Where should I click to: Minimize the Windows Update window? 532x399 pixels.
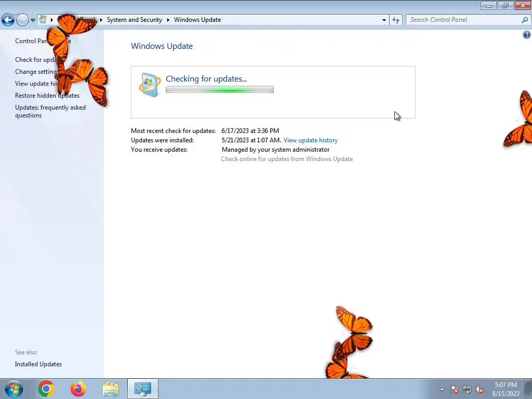[x=488, y=5]
